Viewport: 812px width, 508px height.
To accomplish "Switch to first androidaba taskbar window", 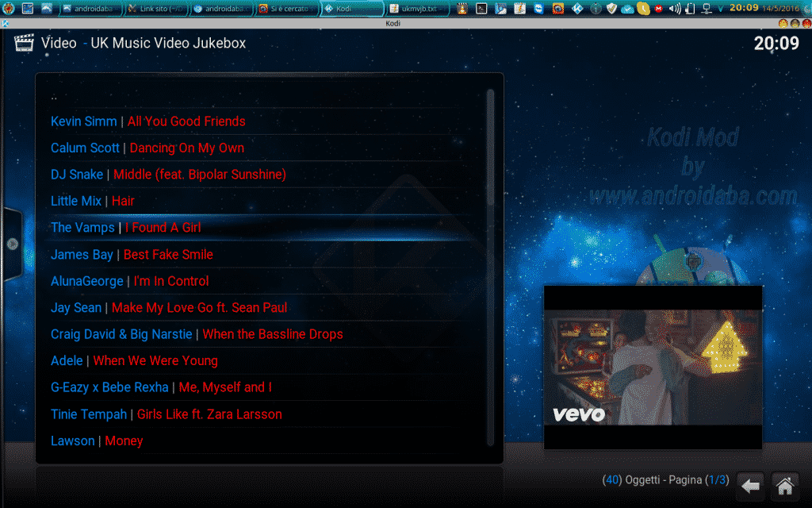I will point(91,9).
